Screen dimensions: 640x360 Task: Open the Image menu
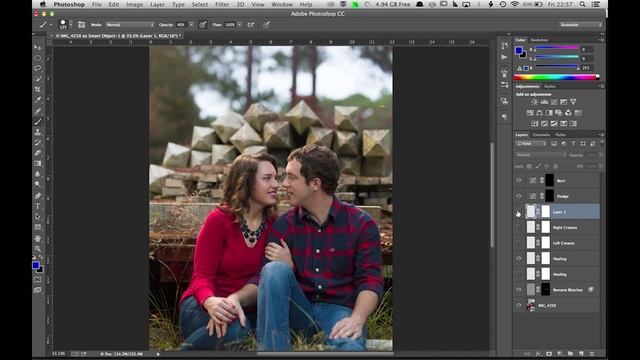(134, 4)
